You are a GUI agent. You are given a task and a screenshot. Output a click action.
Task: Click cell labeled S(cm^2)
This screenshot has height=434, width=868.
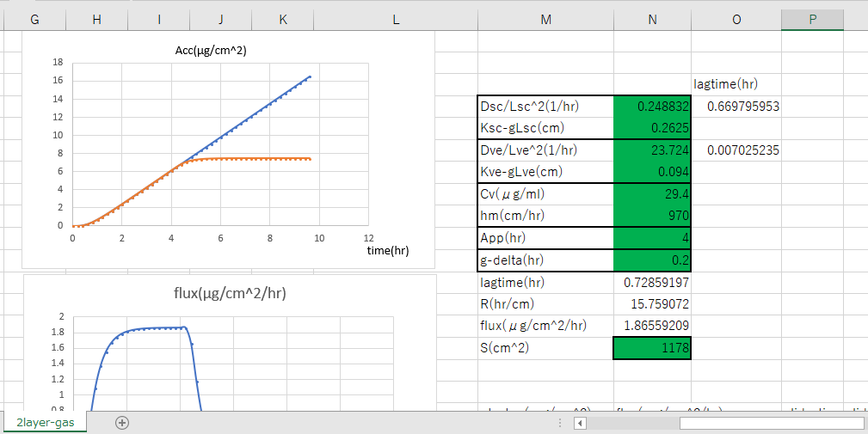coord(545,348)
